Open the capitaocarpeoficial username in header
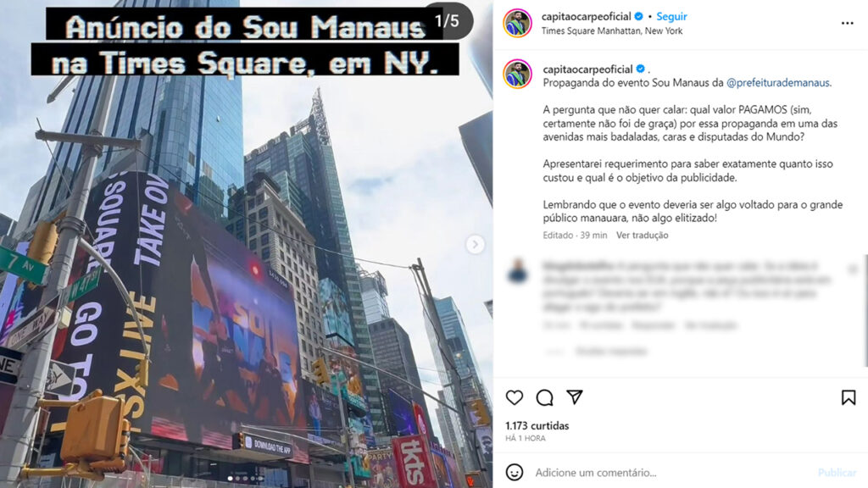Viewport: 868px width, 488px height. 587,17
